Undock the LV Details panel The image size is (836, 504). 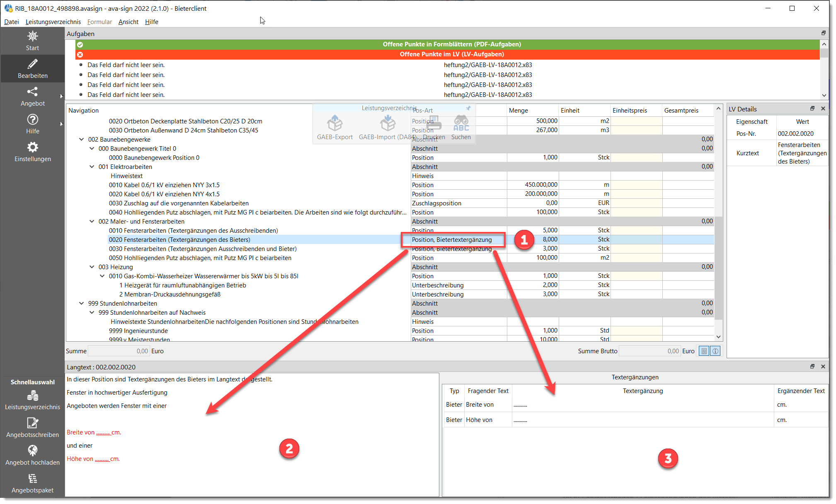click(x=812, y=109)
